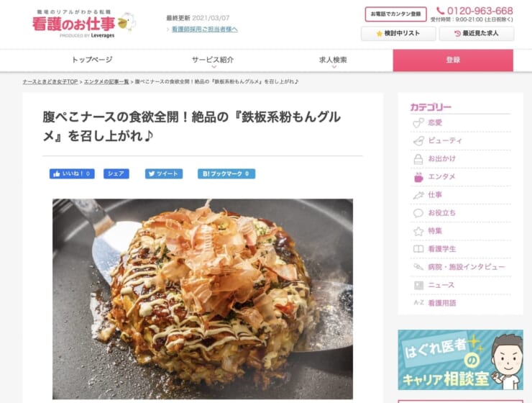This screenshot has height=403, width=532.
Task: Click the 看護学生 category book icon
Action: coord(418,249)
